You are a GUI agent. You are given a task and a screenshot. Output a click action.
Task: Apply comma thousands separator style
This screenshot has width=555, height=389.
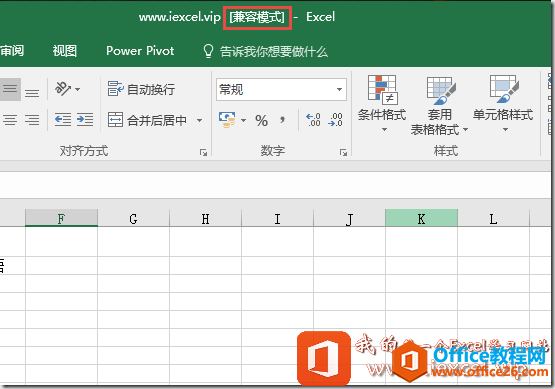pyautogui.click(x=282, y=120)
